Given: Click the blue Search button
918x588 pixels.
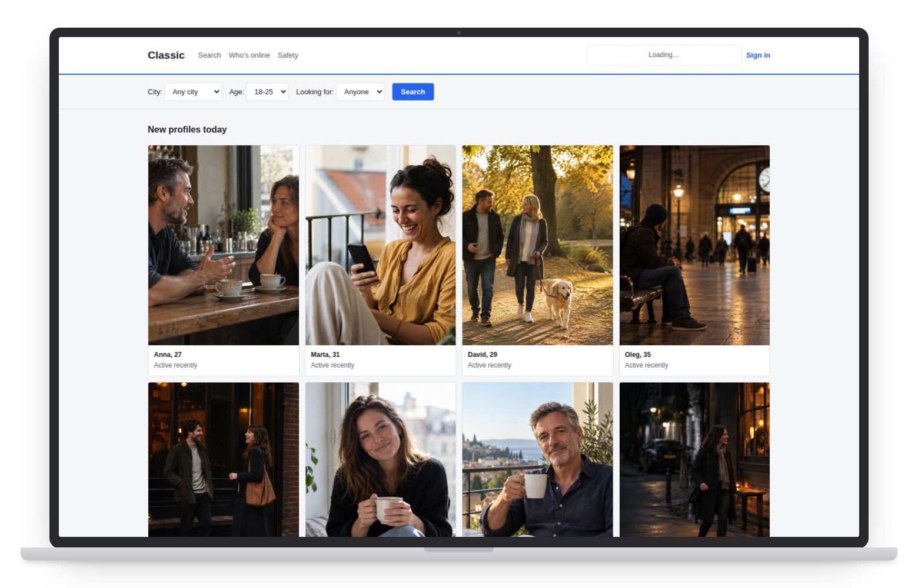Looking at the screenshot, I should (413, 92).
